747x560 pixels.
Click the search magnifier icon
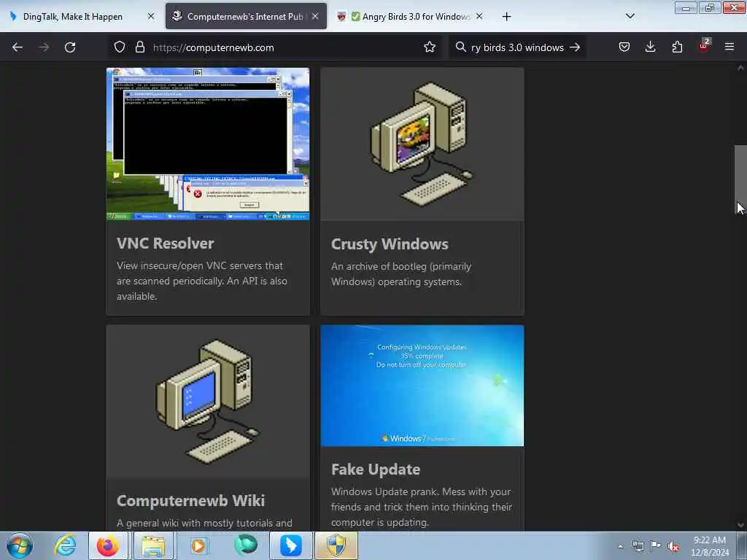click(x=460, y=47)
